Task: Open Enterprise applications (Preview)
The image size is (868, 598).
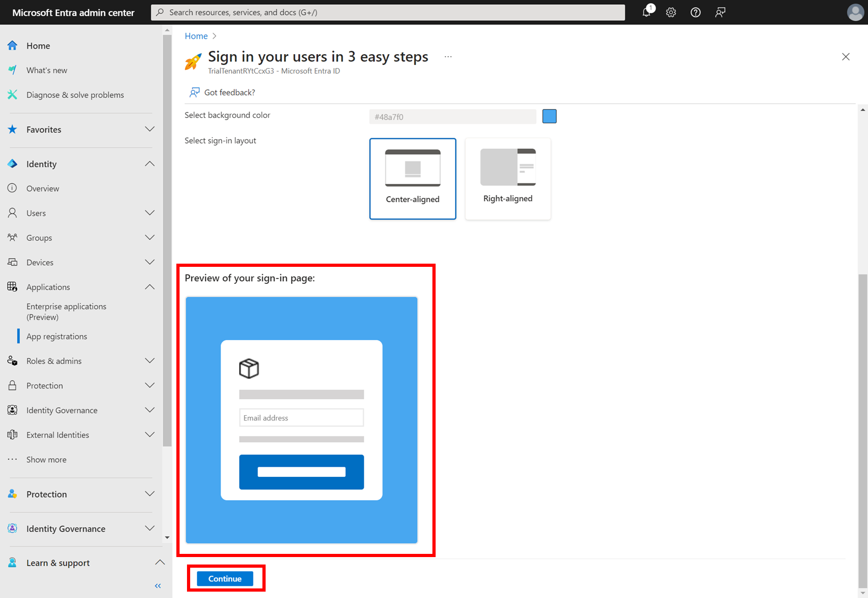Action: (x=66, y=311)
